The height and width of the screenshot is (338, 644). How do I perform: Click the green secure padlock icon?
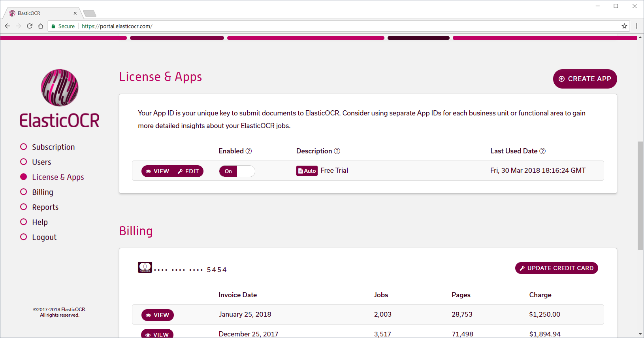click(x=53, y=26)
